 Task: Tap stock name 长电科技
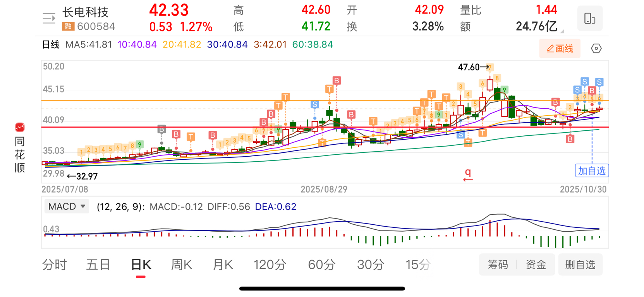pyautogui.click(x=86, y=12)
